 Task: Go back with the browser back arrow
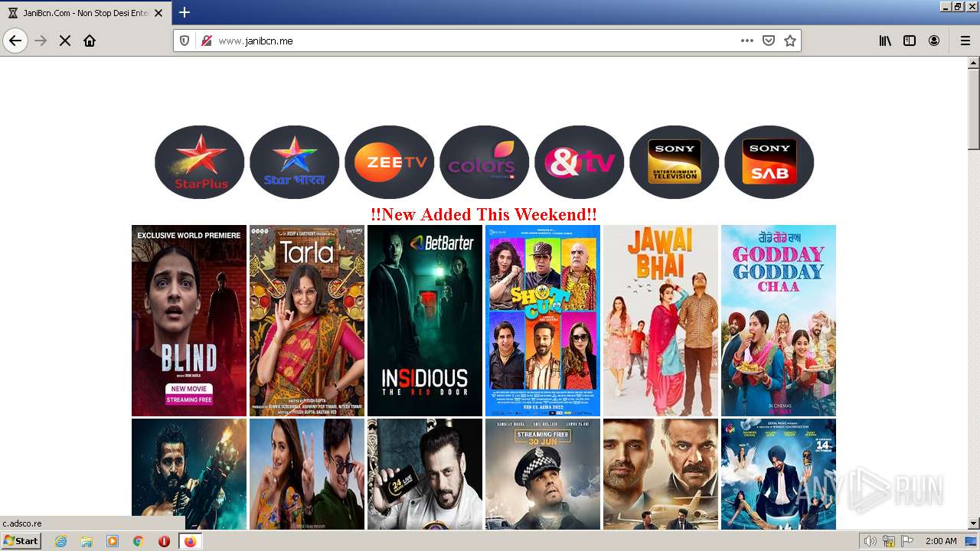(x=15, y=41)
